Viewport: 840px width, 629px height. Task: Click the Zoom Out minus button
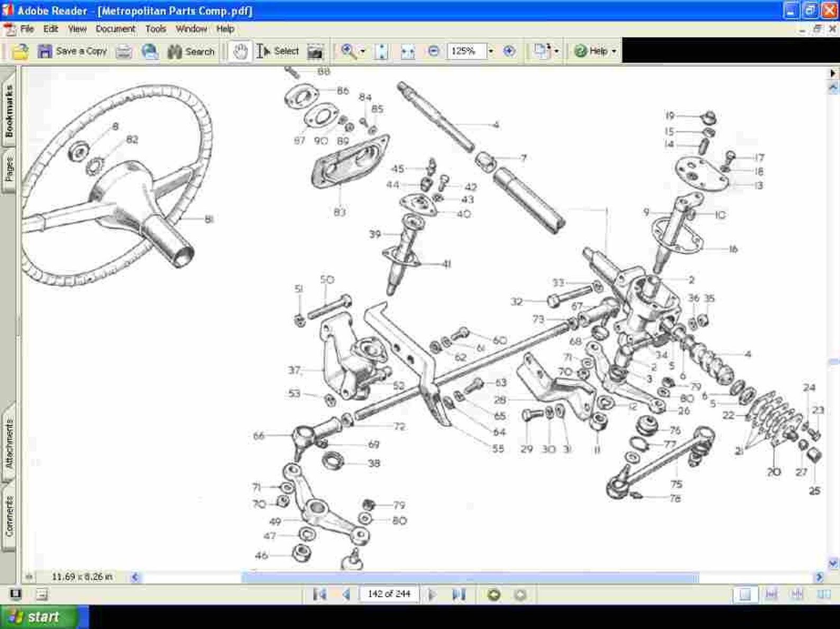tap(433, 51)
